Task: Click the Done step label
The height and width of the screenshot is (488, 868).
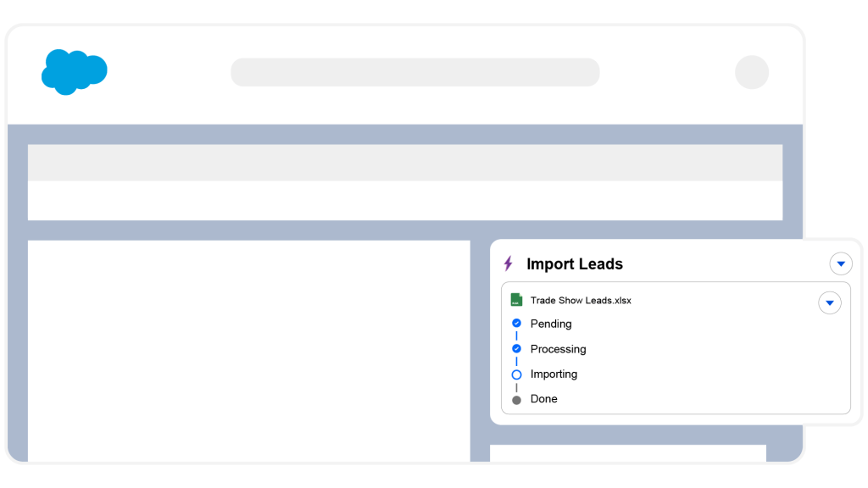Action: [544, 398]
